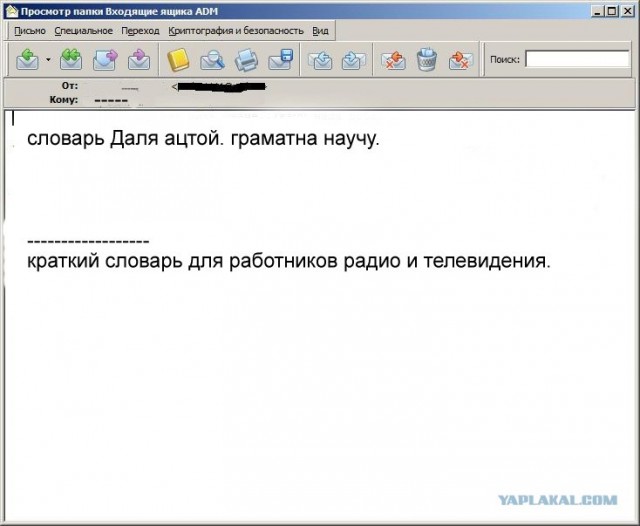The height and width of the screenshot is (526, 640).
Task: Close the message viewer window
Action: [x=627, y=11]
